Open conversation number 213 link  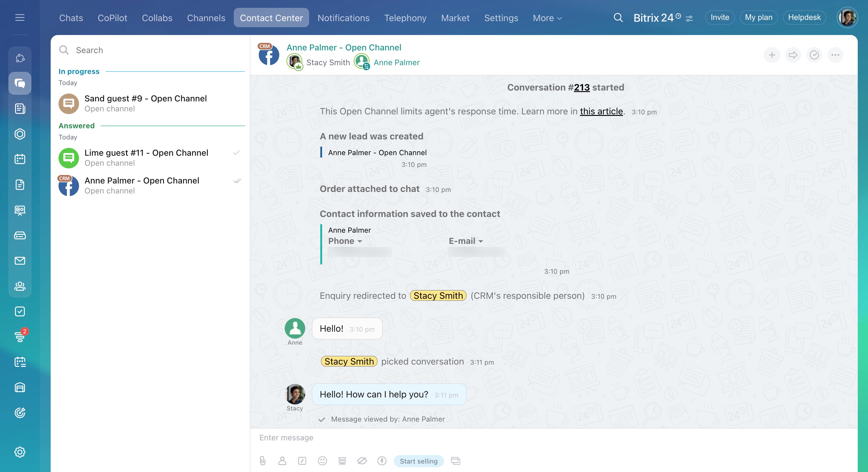[x=581, y=87]
